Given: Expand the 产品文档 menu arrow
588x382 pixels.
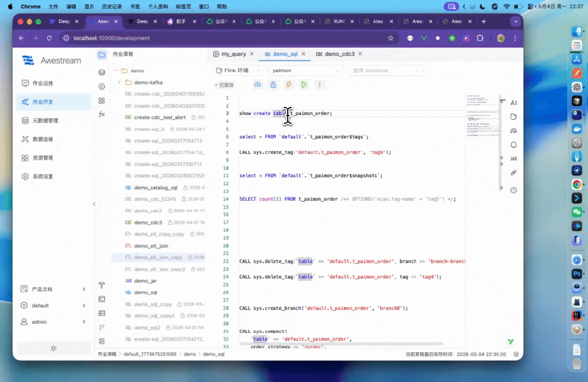Looking at the screenshot, I should (x=83, y=289).
